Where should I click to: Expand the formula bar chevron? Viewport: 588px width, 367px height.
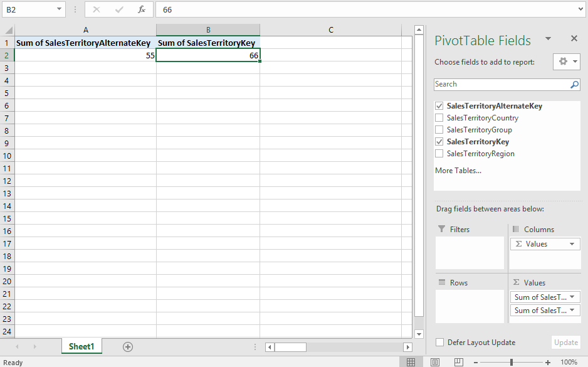coord(581,9)
